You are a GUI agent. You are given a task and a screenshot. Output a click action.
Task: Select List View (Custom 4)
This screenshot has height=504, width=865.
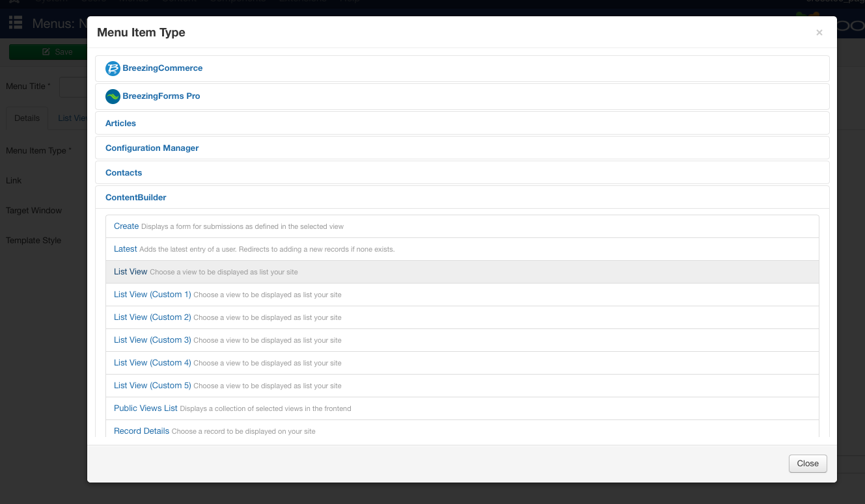[462, 363]
